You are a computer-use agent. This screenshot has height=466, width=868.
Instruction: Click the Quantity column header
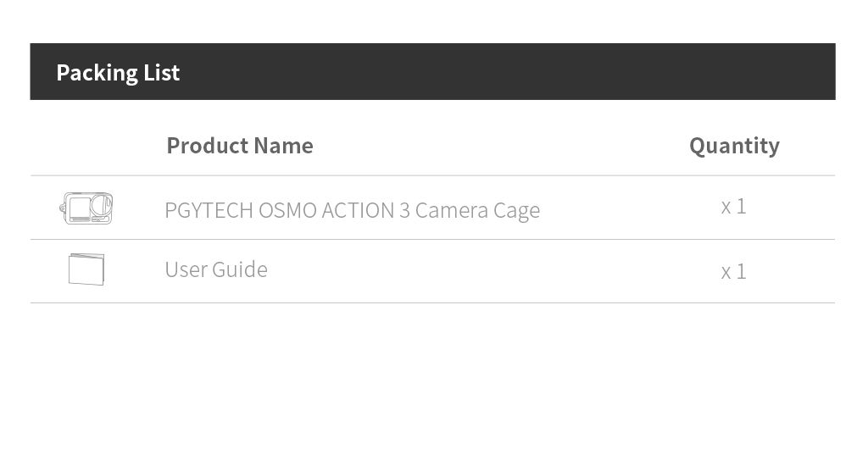pos(734,146)
